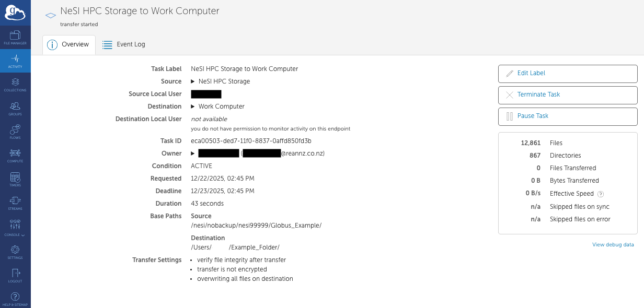Click the Terminate Task button
644x308 pixels.
[x=568, y=95]
